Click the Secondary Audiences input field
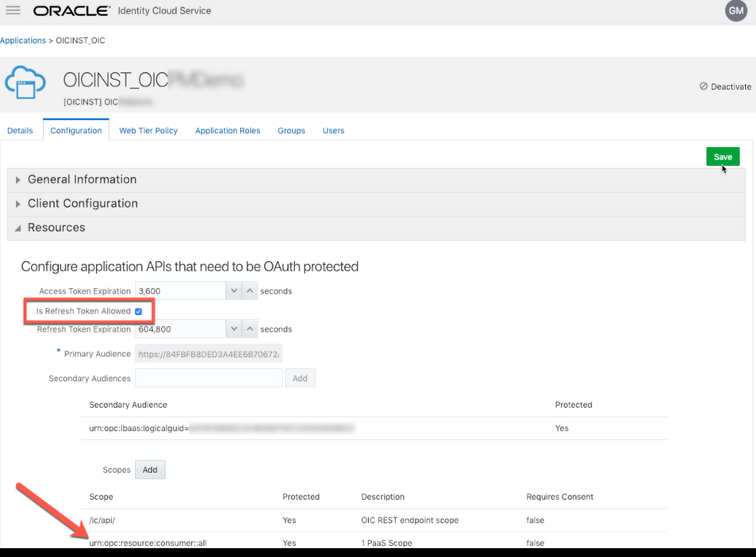Viewport: 756px width, 557px height. click(x=209, y=378)
